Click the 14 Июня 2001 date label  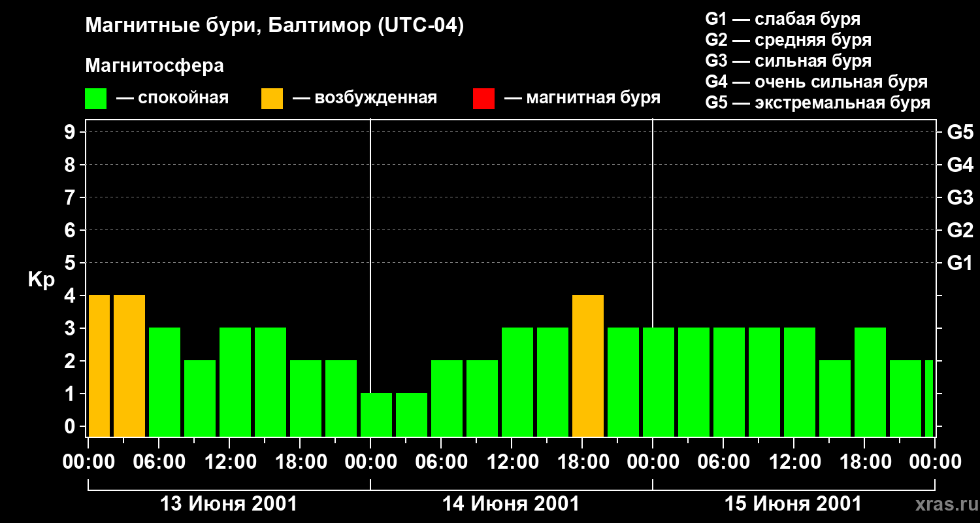[511, 504]
